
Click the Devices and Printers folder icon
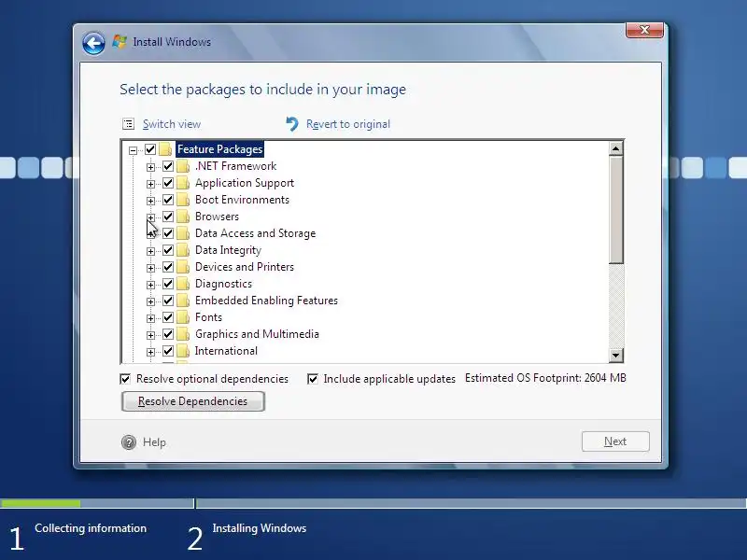click(183, 267)
